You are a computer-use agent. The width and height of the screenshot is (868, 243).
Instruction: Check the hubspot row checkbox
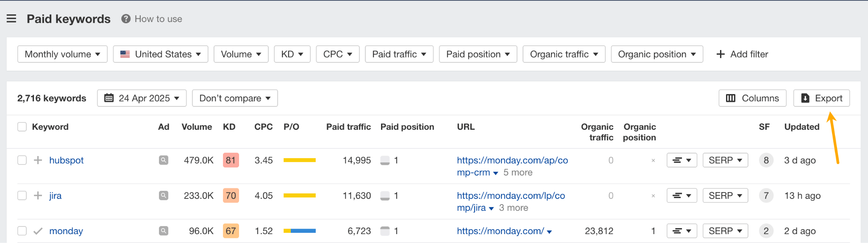(x=22, y=160)
